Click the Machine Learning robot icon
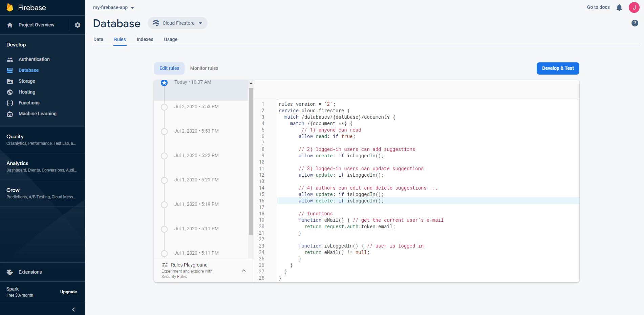644x315 pixels. pyautogui.click(x=10, y=114)
